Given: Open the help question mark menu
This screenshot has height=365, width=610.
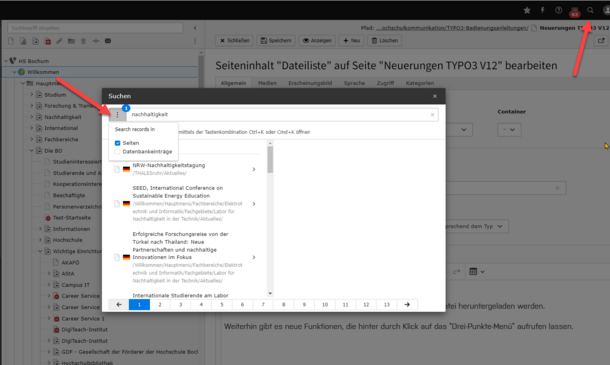Looking at the screenshot, I should click(558, 11).
